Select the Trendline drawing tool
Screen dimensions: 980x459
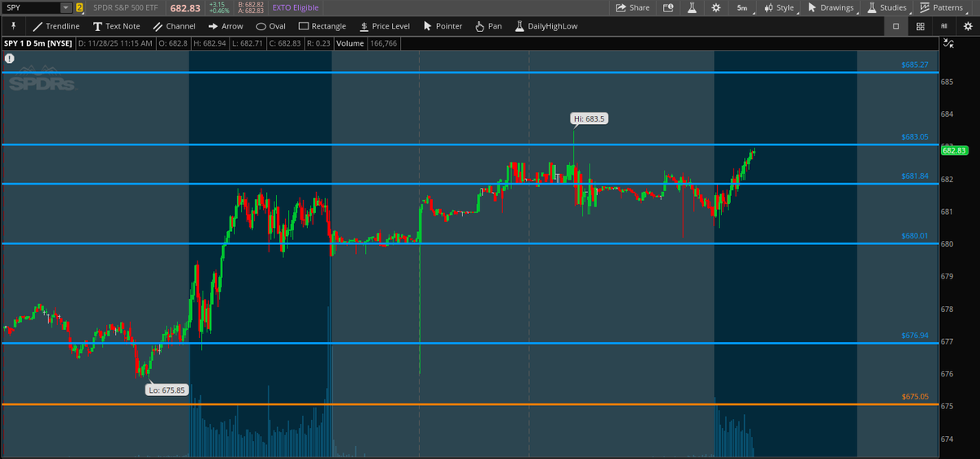[56, 26]
